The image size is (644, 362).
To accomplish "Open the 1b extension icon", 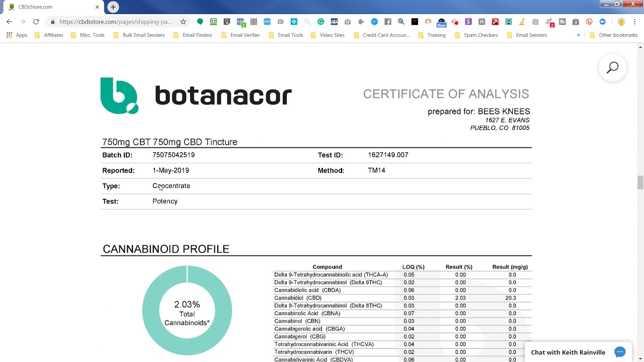I will point(562,22).
